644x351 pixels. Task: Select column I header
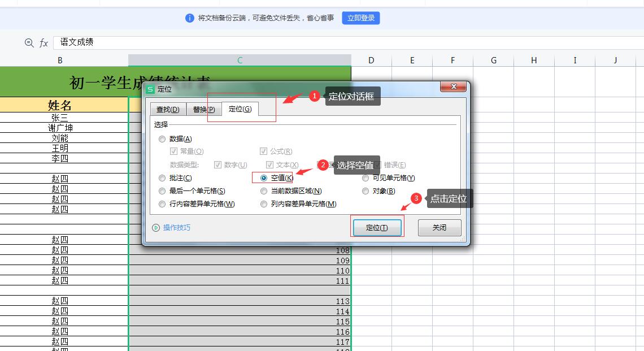tap(575, 60)
